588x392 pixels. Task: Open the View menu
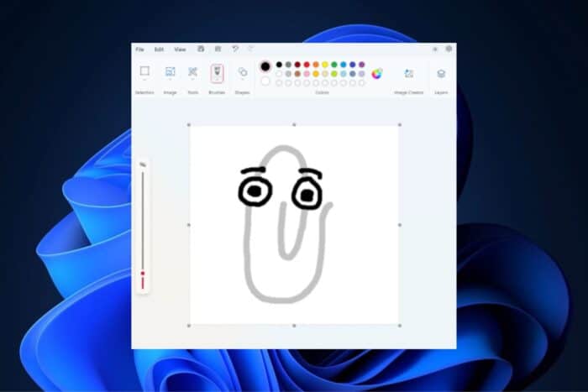pos(180,50)
